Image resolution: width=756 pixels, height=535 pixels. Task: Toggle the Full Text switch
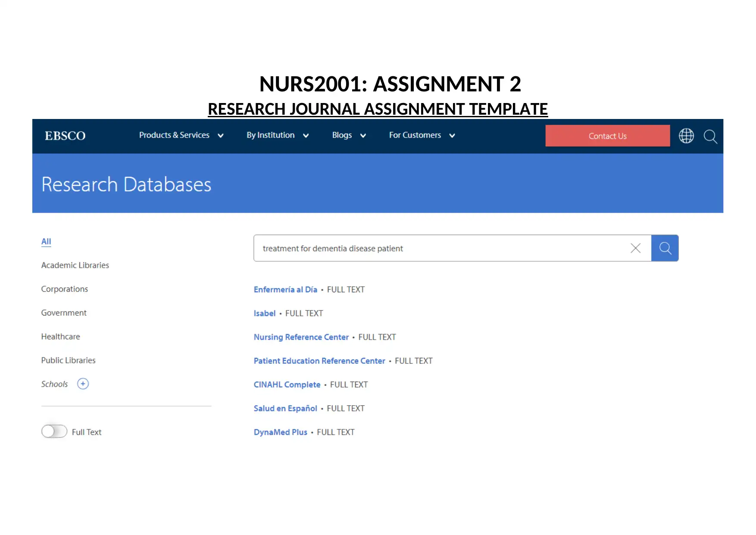(54, 432)
